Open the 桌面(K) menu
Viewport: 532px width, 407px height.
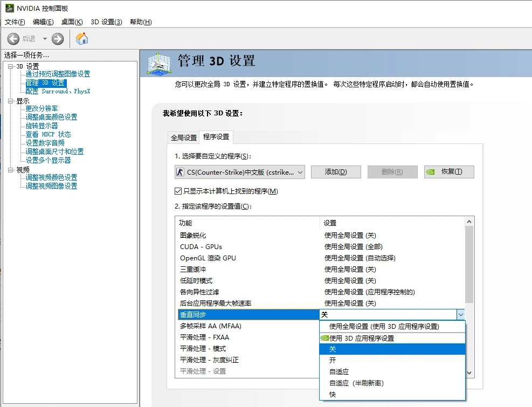click(x=72, y=22)
